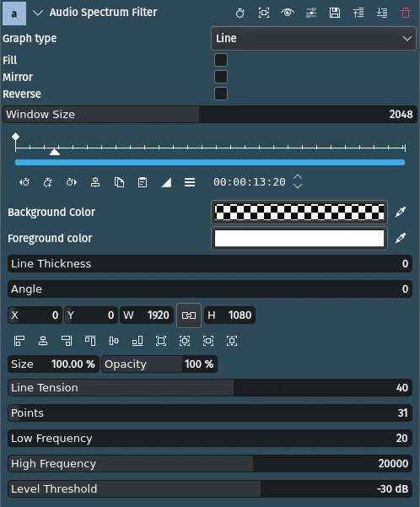This screenshot has width=420, height=507.
Task: Open the keyframe options hamburger menu
Action: (190, 182)
